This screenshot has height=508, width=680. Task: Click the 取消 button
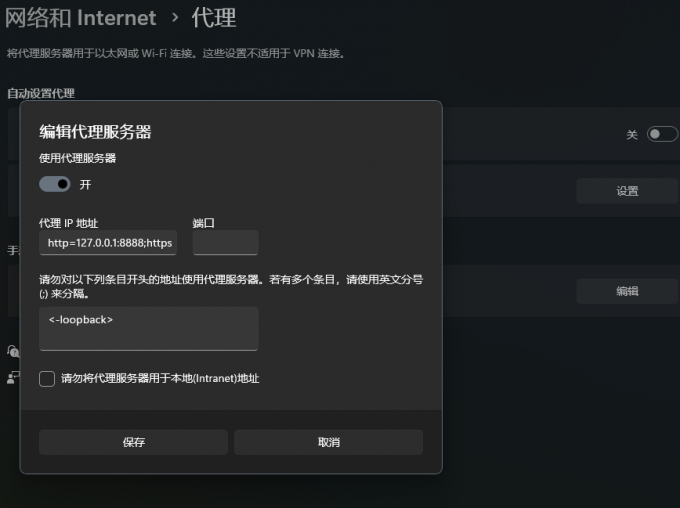click(x=328, y=442)
